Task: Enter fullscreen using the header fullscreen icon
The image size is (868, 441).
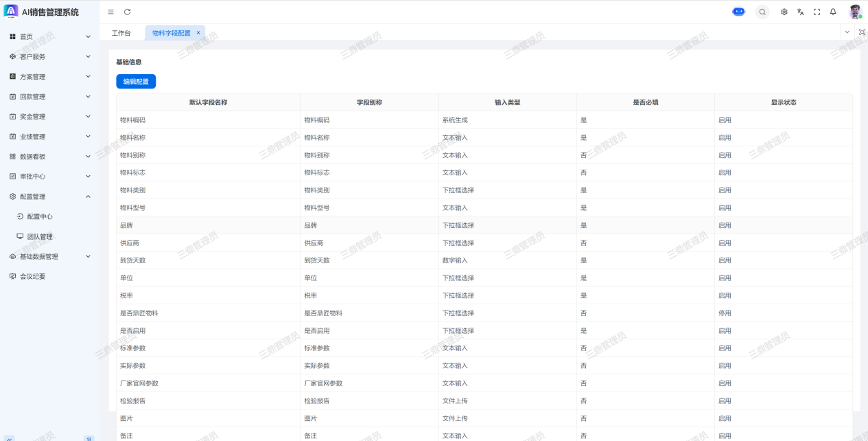Action: tap(817, 12)
